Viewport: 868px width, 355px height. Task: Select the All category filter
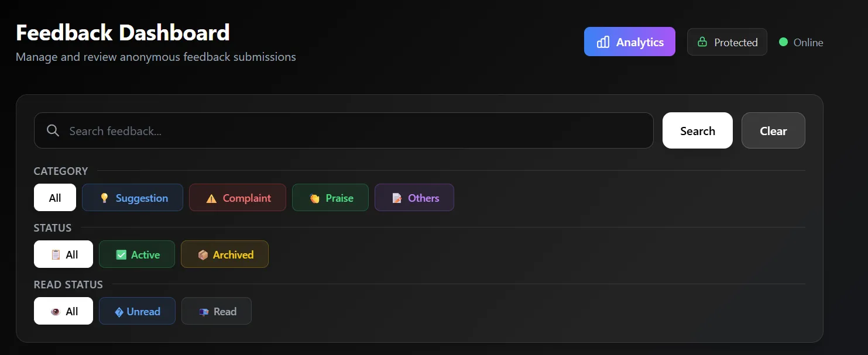coord(54,197)
